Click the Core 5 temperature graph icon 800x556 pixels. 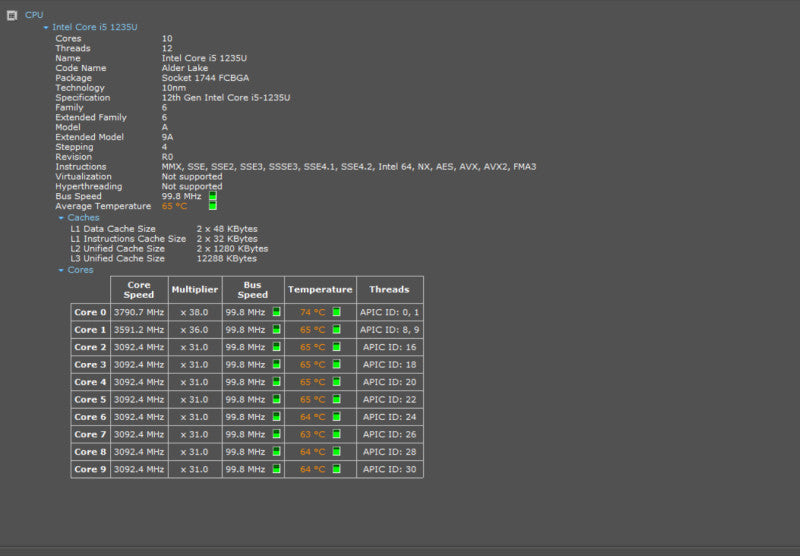[337, 399]
